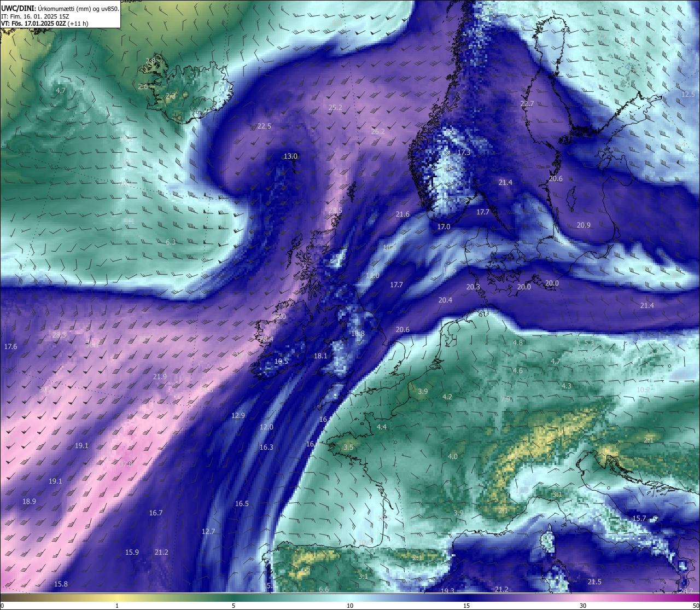The image size is (700, 610).
Task: Select the 19.3 value label
Action: pos(447,591)
